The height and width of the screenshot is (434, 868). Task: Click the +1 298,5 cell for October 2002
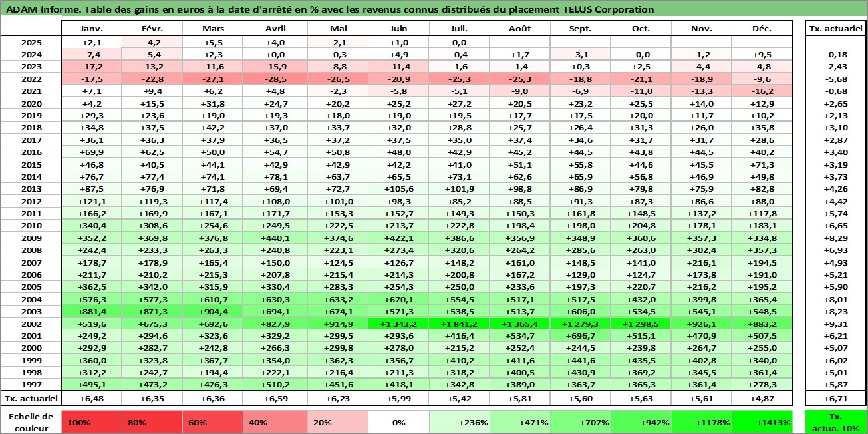tap(641, 324)
